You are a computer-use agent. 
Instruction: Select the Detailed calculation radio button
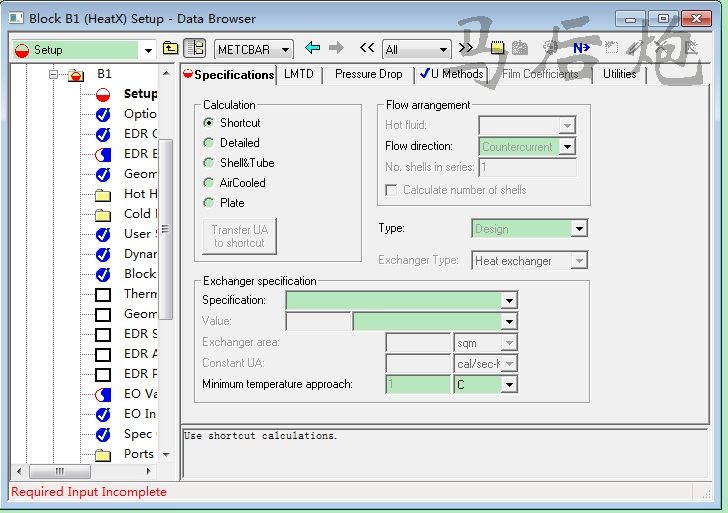pos(209,143)
